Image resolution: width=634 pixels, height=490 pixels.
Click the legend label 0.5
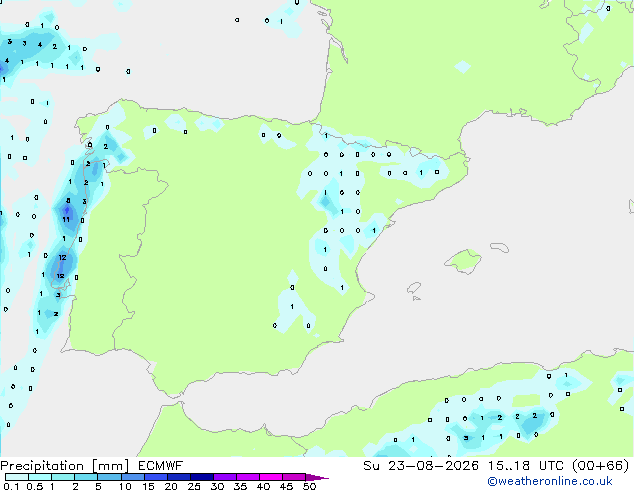34,486
